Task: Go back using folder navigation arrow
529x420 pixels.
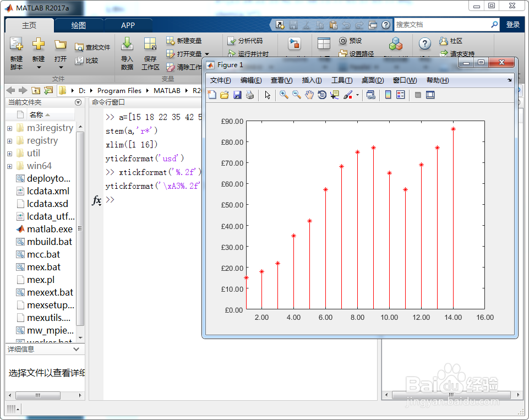Action: [11, 90]
